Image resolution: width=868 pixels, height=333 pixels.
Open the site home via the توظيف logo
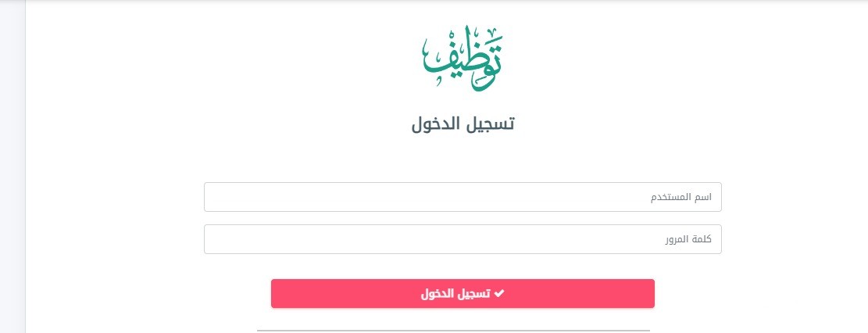[x=463, y=58]
